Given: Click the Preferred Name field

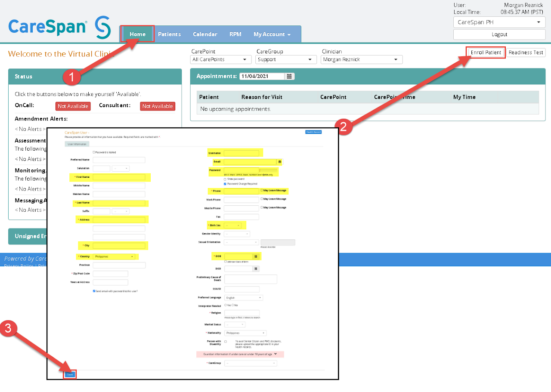Looking at the screenshot, I should 119,160.
